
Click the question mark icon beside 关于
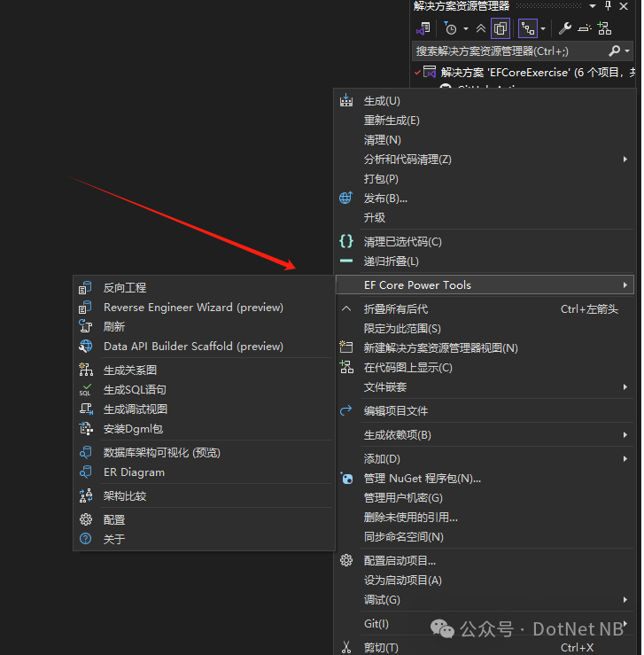86,539
